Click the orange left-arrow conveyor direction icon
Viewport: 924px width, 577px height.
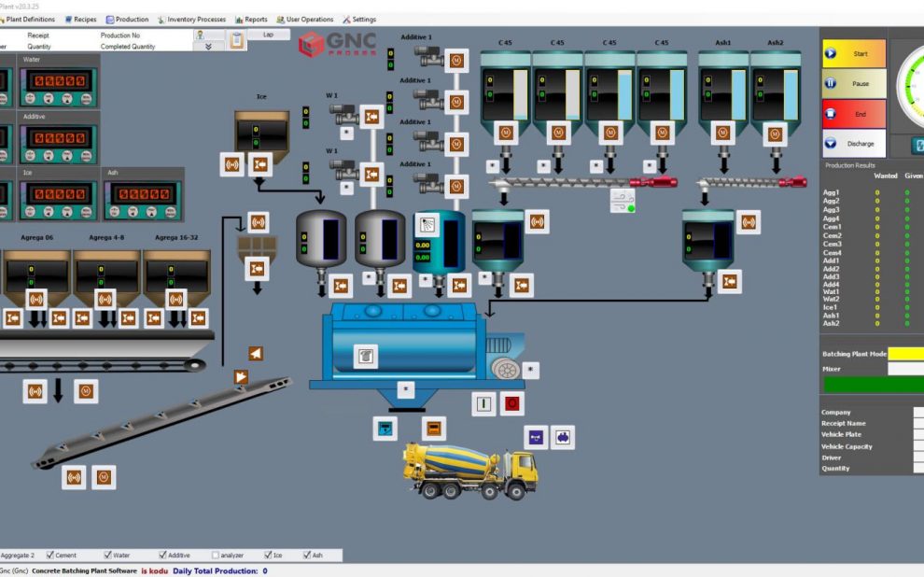pyautogui.click(x=255, y=354)
